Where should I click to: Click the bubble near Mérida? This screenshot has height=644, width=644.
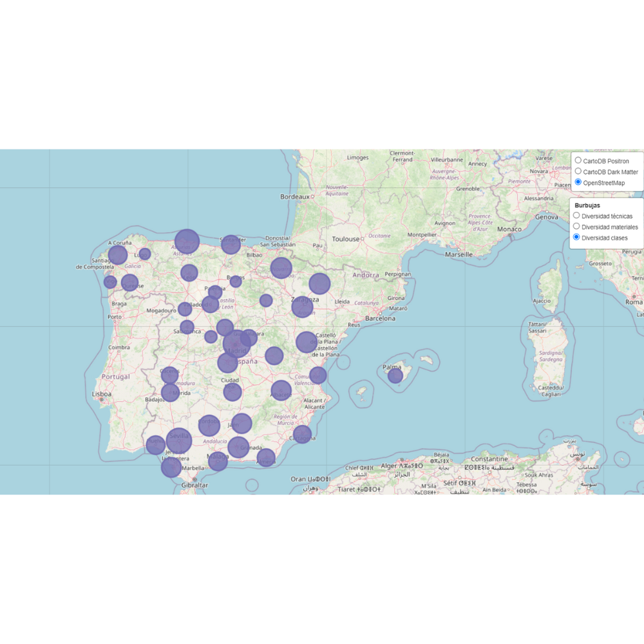[171, 393]
